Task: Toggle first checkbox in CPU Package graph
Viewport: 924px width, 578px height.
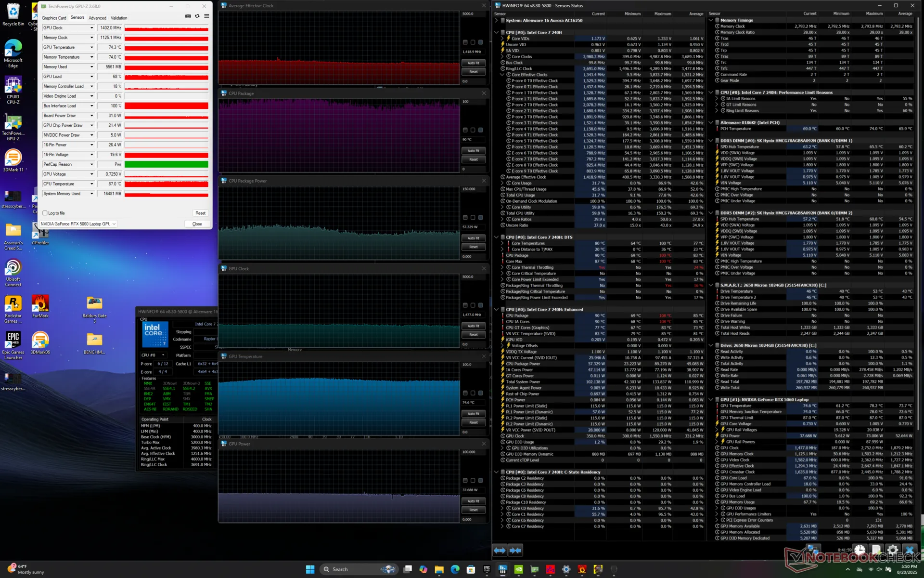Action: 465,130
